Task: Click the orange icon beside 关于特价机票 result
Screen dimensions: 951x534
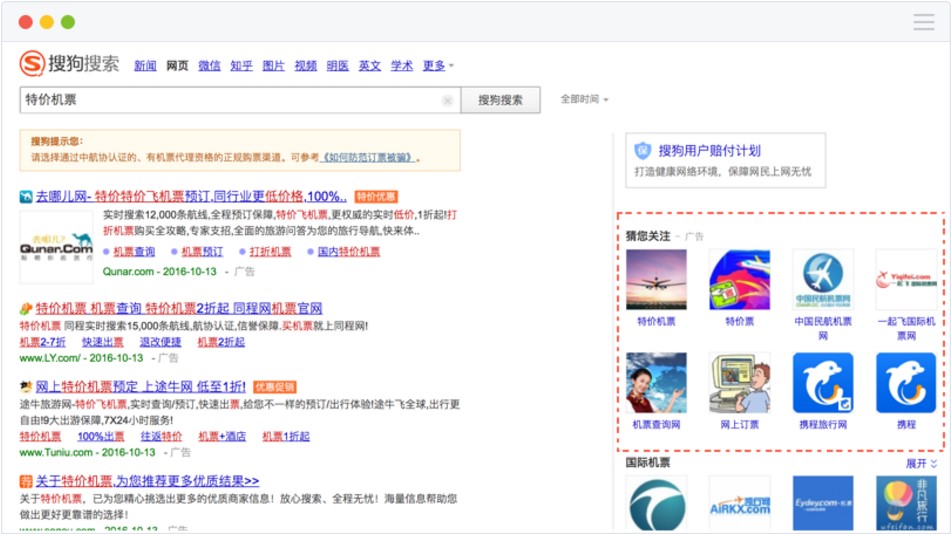Action: point(25,481)
